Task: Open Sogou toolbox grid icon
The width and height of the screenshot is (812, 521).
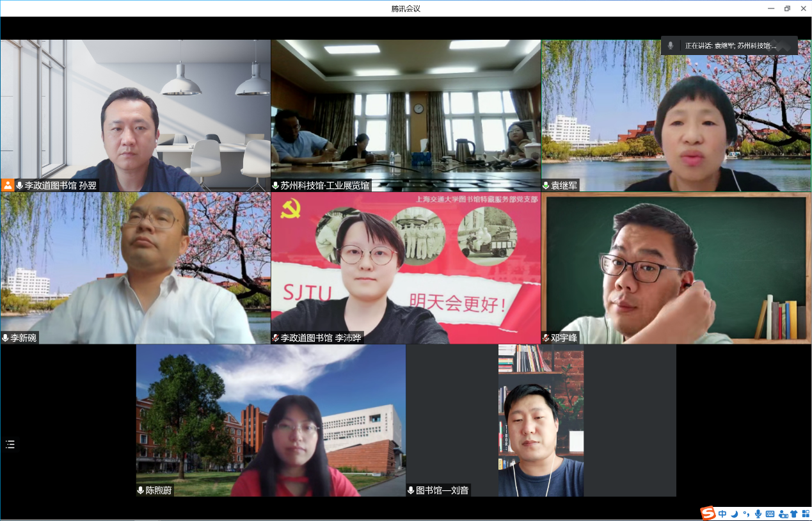Action: pos(805,513)
